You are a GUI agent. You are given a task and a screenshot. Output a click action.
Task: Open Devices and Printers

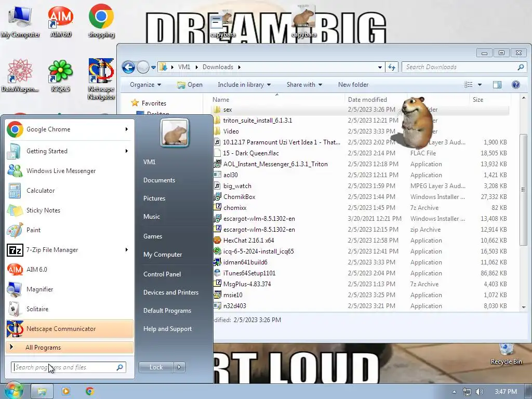coord(170,292)
